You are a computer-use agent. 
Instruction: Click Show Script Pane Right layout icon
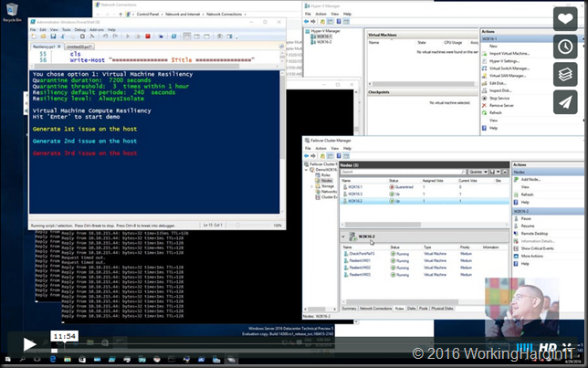pyautogui.click(x=197, y=37)
